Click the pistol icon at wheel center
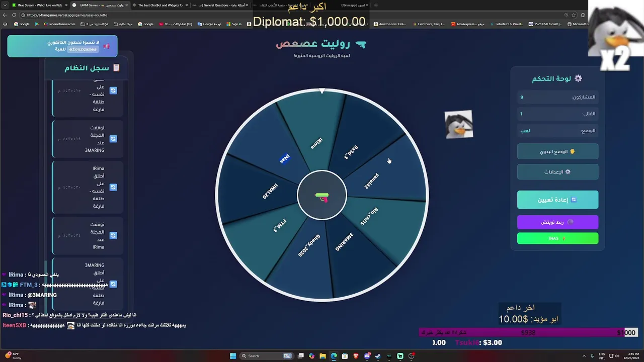Viewport: 644px width, 362px height. [322, 197]
